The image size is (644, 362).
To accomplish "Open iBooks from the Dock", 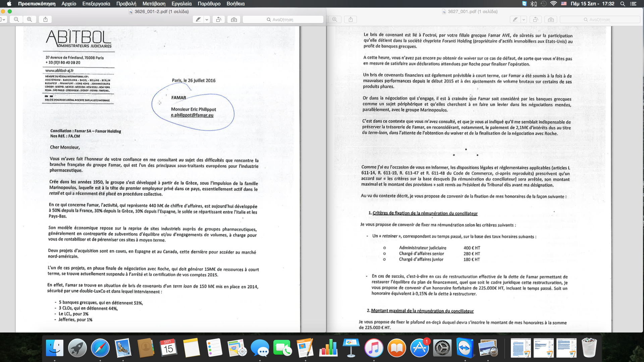I will [396, 348].
